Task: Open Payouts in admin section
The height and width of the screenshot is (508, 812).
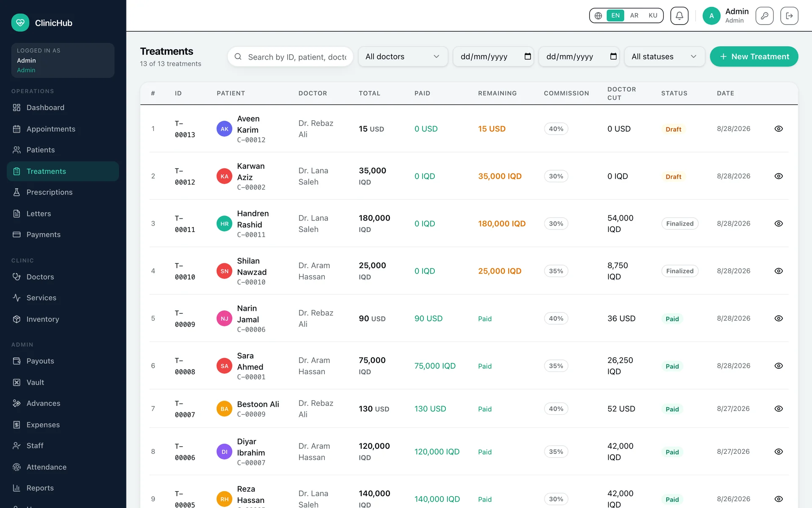Action: [x=63, y=361]
